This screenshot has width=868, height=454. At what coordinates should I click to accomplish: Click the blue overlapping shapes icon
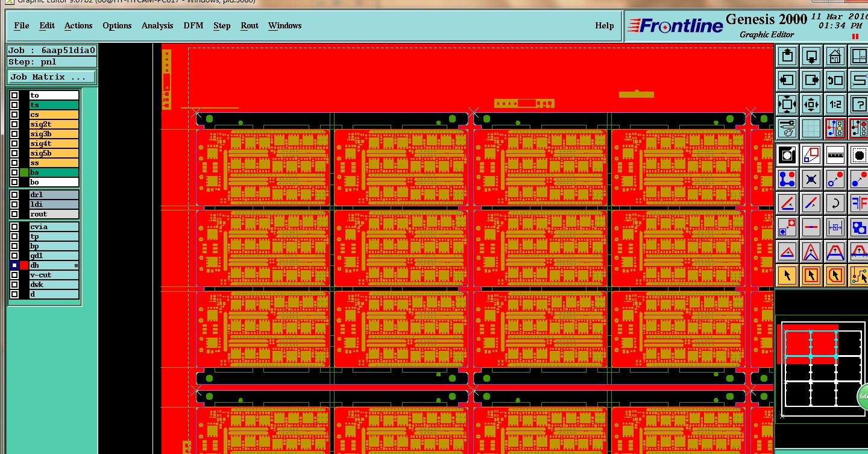(859, 227)
